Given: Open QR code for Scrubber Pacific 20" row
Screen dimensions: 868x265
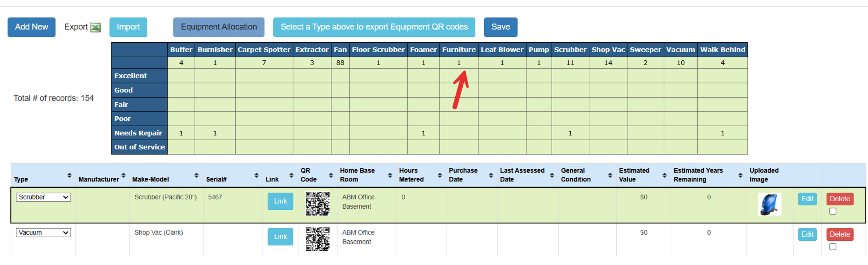Looking at the screenshot, I should (318, 204).
